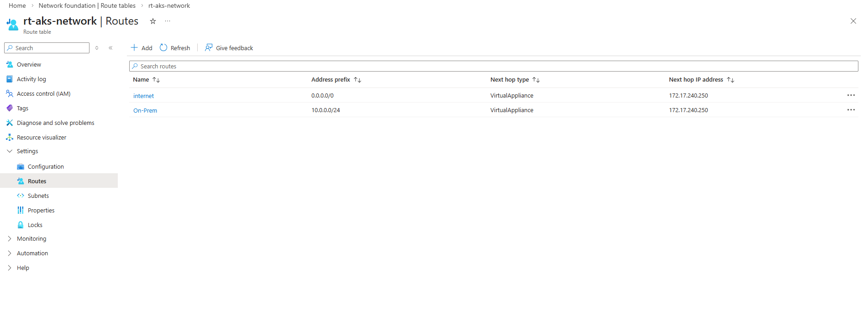Click the plus icon to add a route
868x310 pixels.
coord(134,47)
